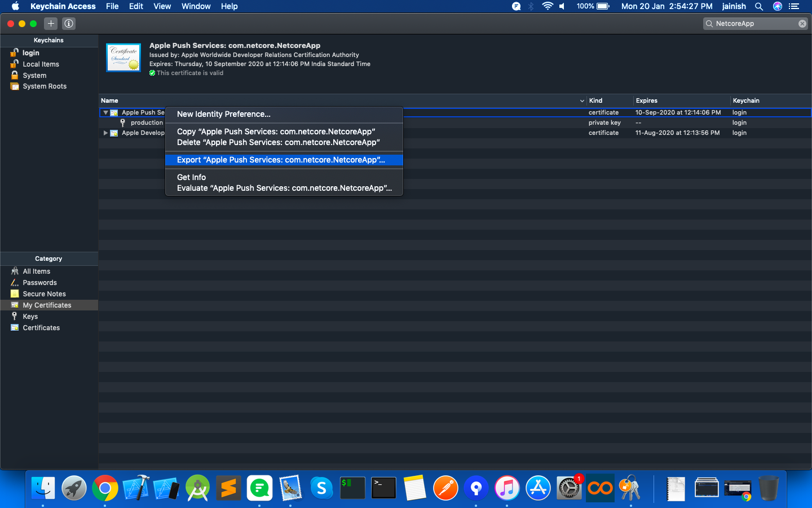Open the File menu
812x508 pixels.
[x=112, y=6]
